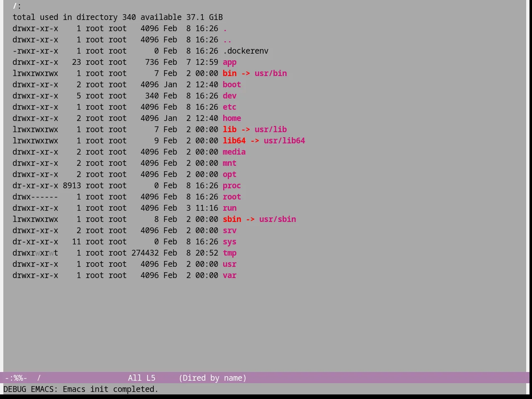Open the home directory entry
The height and width of the screenshot is (399, 532).
(x=232, y=118)
